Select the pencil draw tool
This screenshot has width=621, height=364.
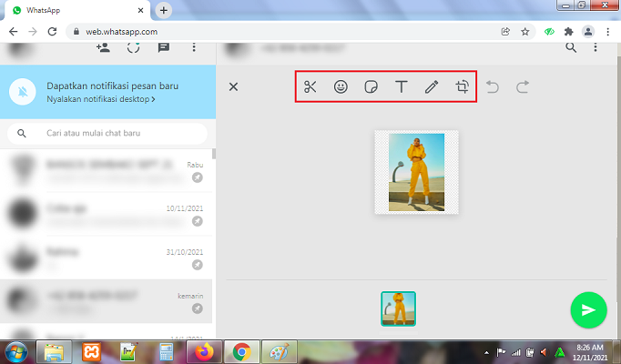click(x=432, y=86)
